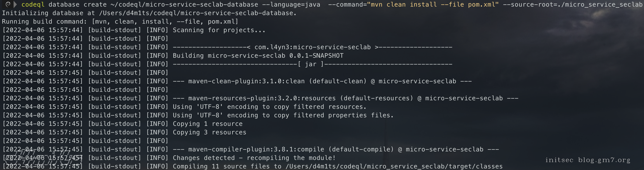Click the gray prompt arrow separator
Viewport: 644px width, 170px height.
point(15,4)
